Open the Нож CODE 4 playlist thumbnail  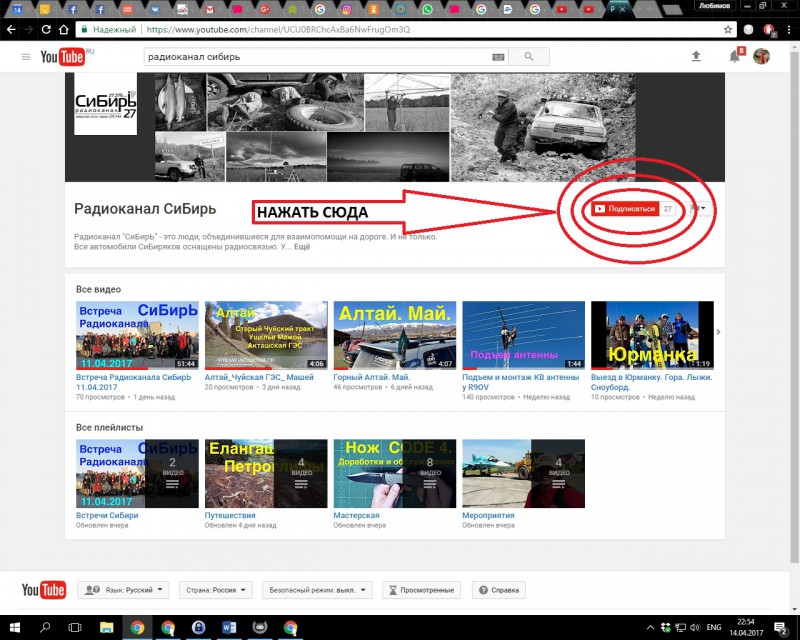pos(395,474)
